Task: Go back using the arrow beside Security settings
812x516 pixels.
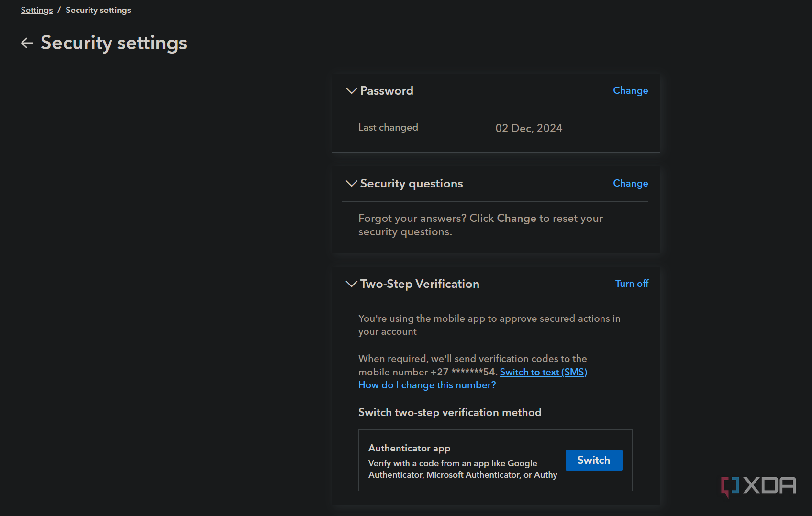Action: (x=27, y=43)
